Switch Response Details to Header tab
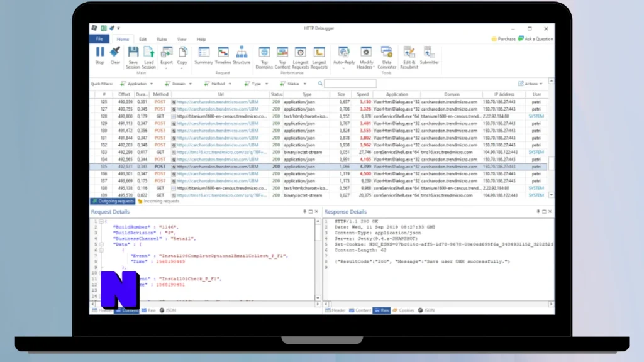The width and height of the screenshot is (644, 362). [336, 310]
